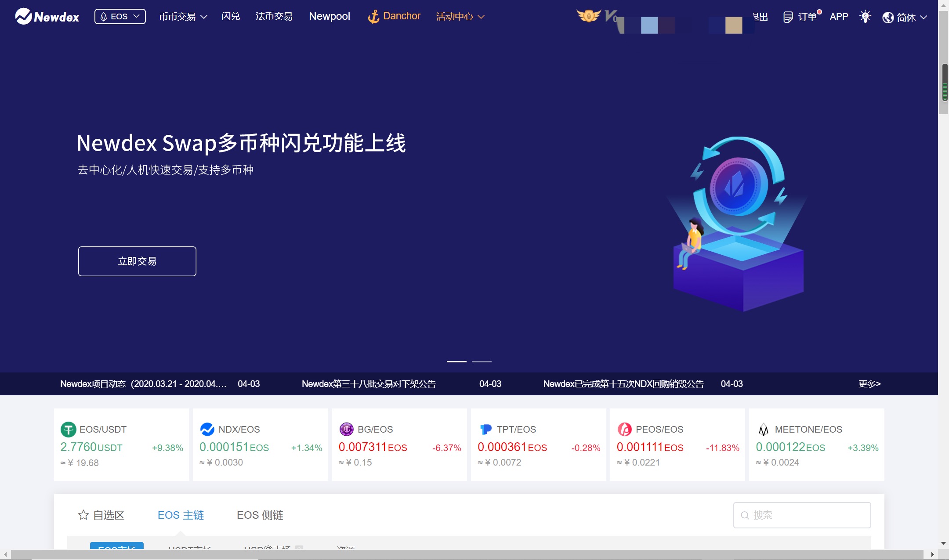Click the winged VIP badge icon
The width and height of the screenshot is (949, 560).
click(588, 16)
